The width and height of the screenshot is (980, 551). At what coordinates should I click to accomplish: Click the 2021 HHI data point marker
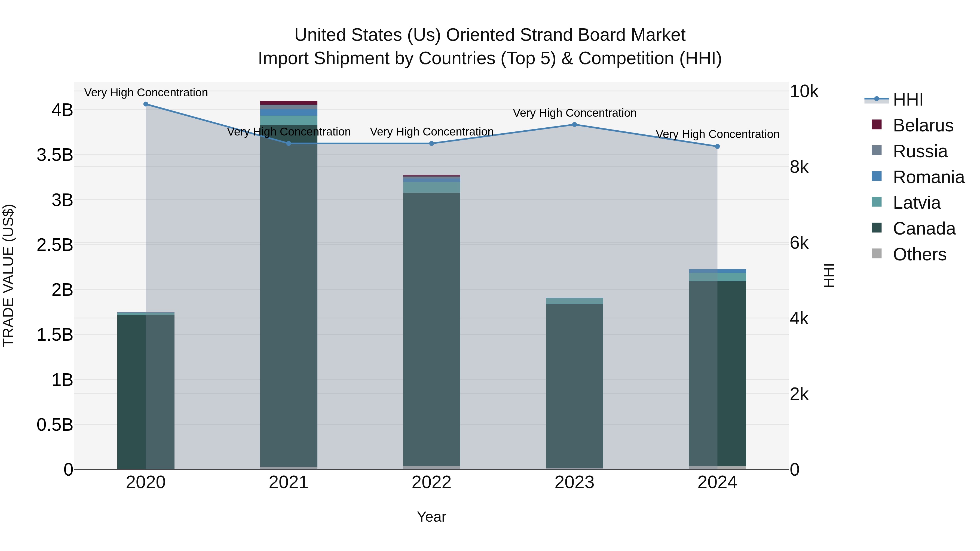pos(289,143)
